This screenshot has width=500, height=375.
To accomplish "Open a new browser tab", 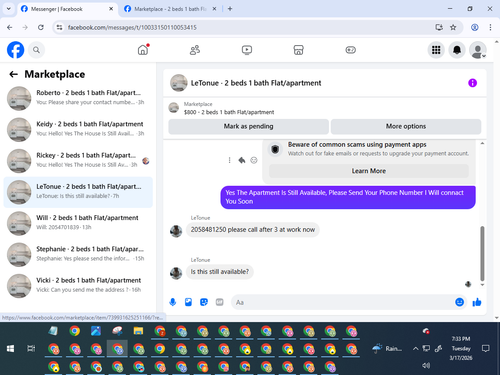I will (230, 9).
